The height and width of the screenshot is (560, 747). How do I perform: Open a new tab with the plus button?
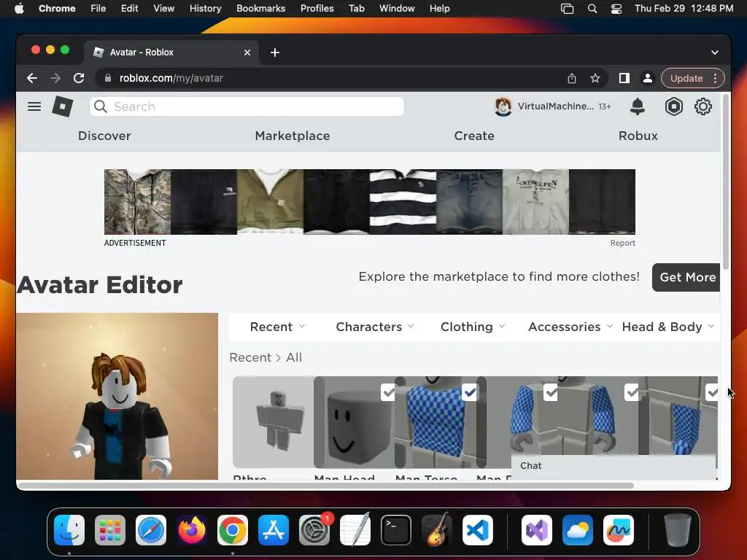click(x=275, y=52)
